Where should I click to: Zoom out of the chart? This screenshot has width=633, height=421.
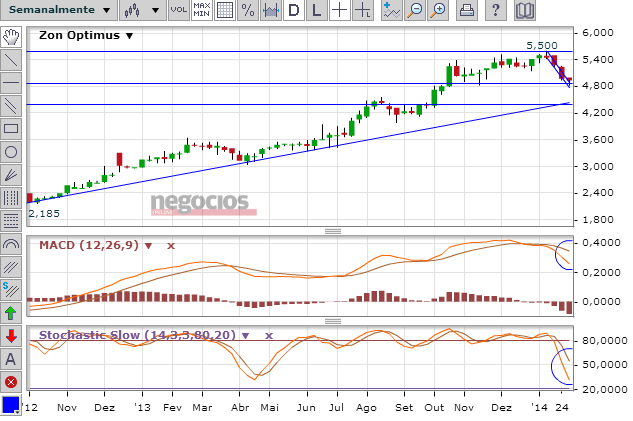click(x=415, y=10)
